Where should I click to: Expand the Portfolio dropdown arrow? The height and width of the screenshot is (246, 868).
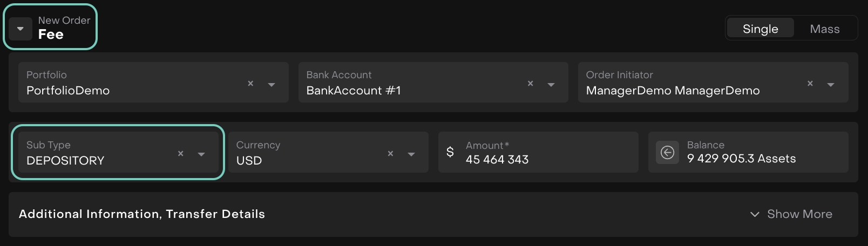pos(272,85)
